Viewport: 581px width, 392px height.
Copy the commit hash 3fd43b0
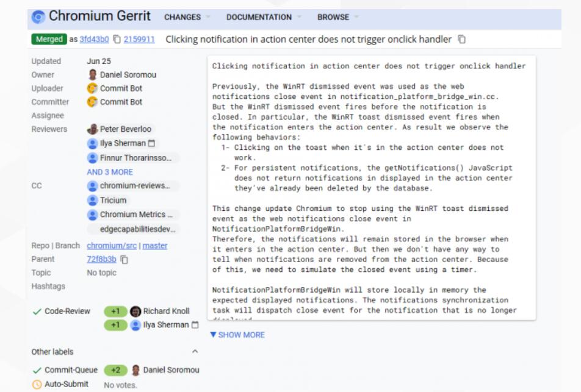click(117, 39)
